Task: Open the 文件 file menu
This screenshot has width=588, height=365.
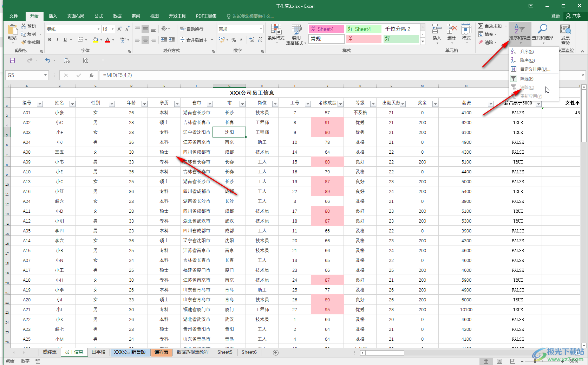Action: pos(14,16)
